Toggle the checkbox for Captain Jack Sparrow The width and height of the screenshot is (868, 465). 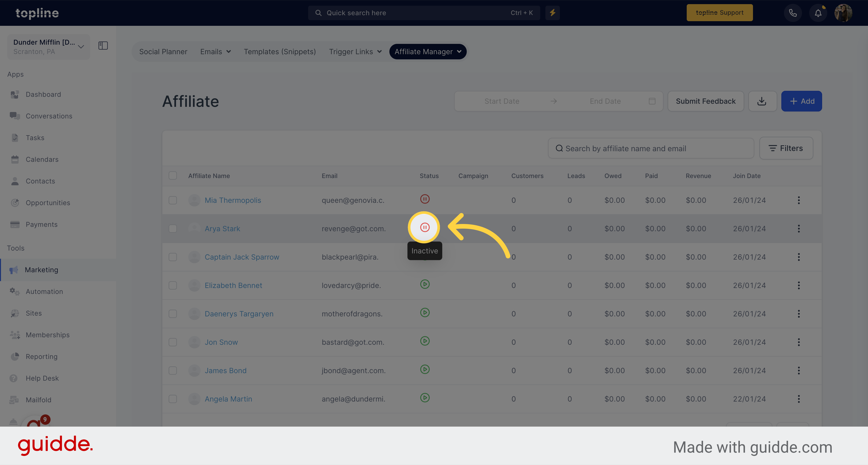pos(173,256)
